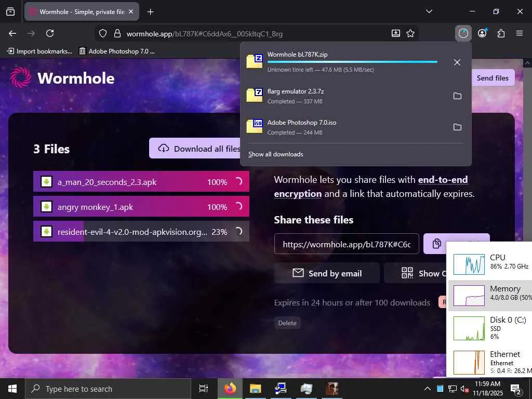The height and width of the screenshot is (399, 532).
Task: Open the extensions puzzle icon
Action: tap(501, 33)
